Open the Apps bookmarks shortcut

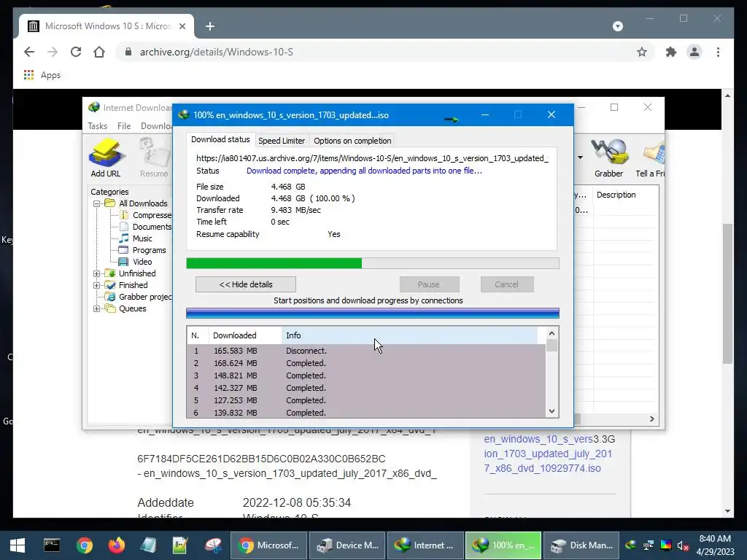coord(42,75)
